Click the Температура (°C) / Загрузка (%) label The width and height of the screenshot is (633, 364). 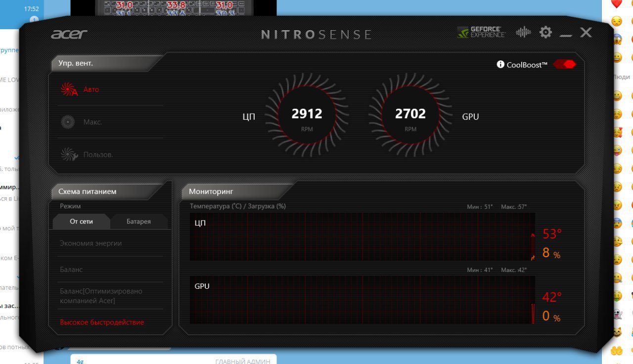point(238,206)
